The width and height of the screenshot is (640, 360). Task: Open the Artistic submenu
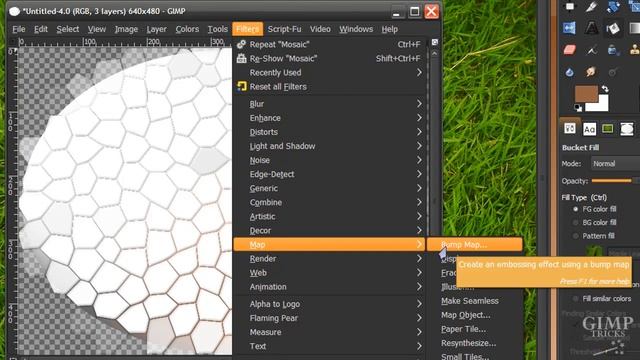click(x=330, y=216)
